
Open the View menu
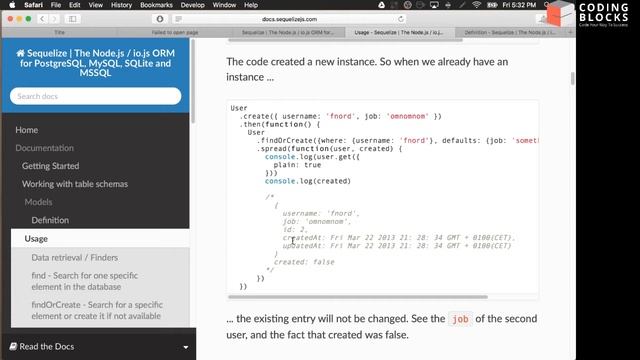coord(96,5)
